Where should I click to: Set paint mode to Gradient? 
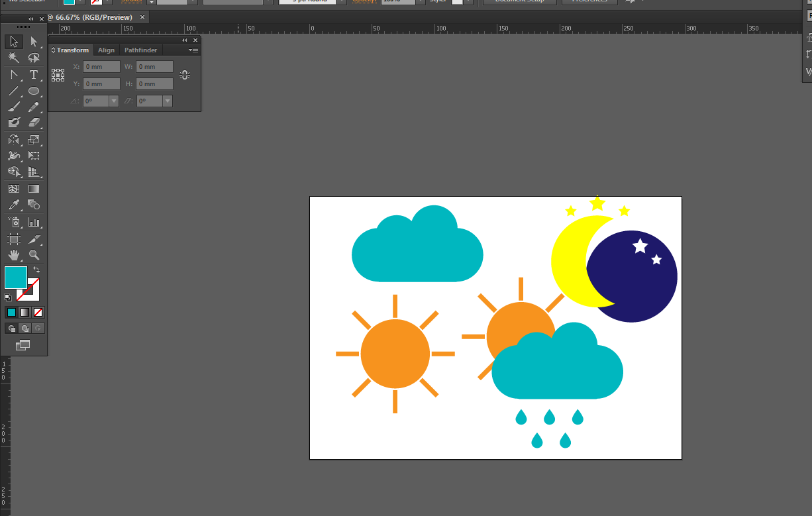25,312
